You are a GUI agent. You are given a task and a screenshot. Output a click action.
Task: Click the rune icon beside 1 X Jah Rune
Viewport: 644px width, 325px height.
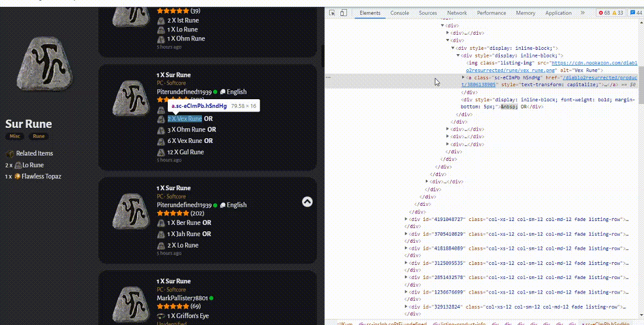161,234
